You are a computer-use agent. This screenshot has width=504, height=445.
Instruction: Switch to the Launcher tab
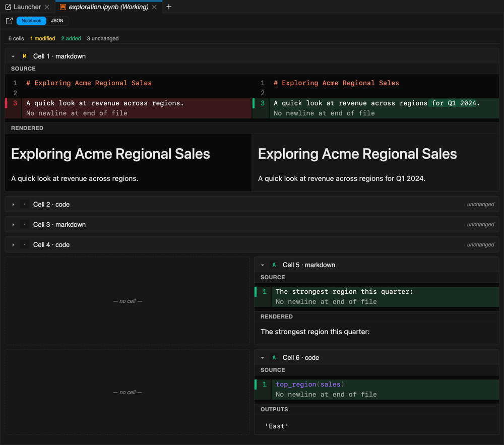tap(27, 7)
